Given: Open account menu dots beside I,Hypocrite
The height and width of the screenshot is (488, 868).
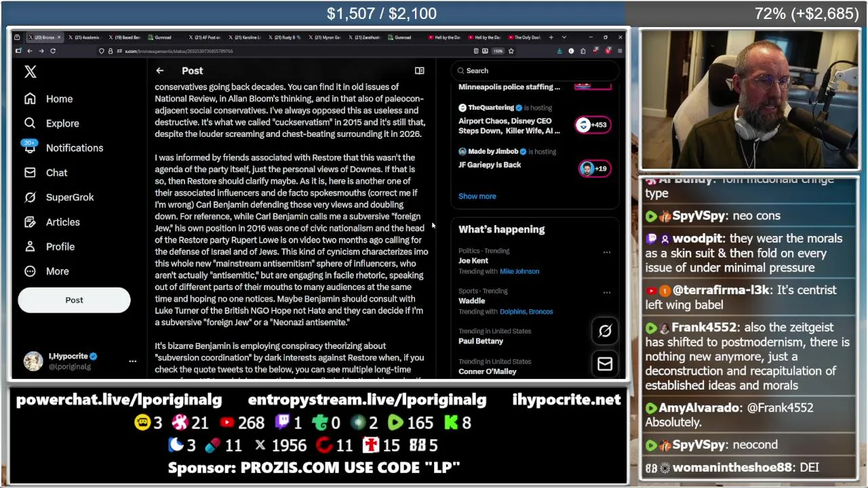Looking at the screenshot, I should 133,361.
